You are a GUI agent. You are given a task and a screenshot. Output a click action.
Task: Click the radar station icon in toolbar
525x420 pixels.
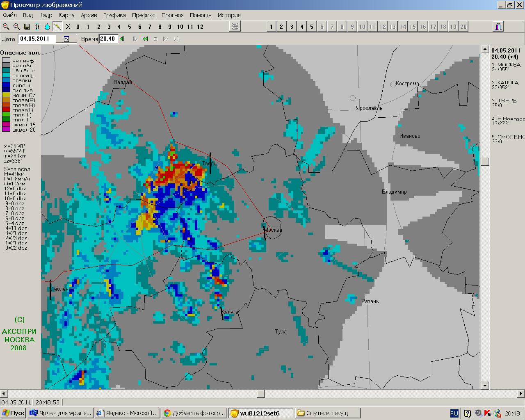point(235,27)
